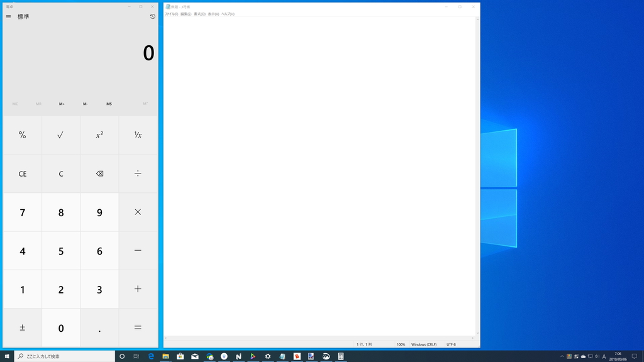
Task: Click the reciprocal 1/x key
Action: (x=138, y=135)
